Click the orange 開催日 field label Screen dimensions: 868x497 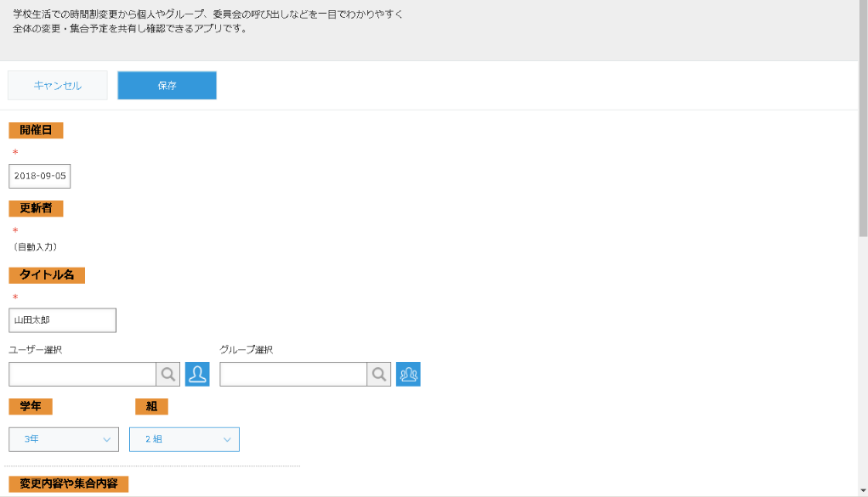37,130
